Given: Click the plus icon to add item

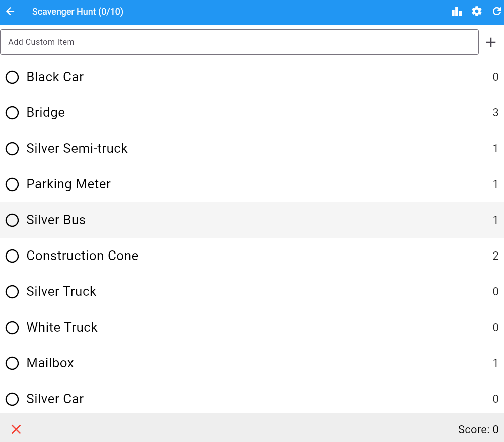Looking at the screenshot, I should pyautogui.click(x=491, y=42).
